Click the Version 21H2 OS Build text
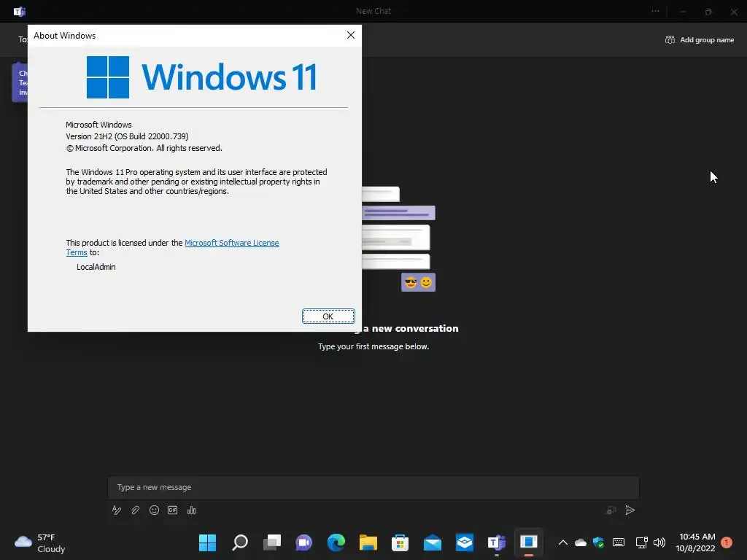Image resolution: width=747 pixels, height=560 pixels. [x=127, y=136]
